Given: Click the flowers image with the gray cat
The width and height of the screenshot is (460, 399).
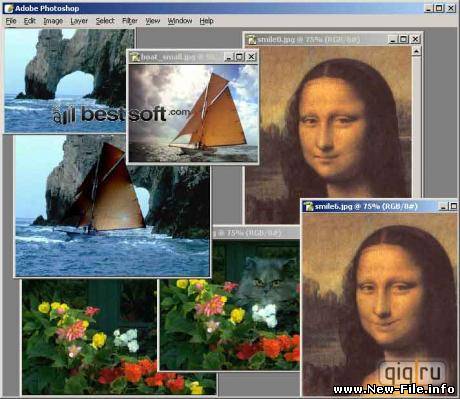Looking at the screenshot, I should coord(229,305).
